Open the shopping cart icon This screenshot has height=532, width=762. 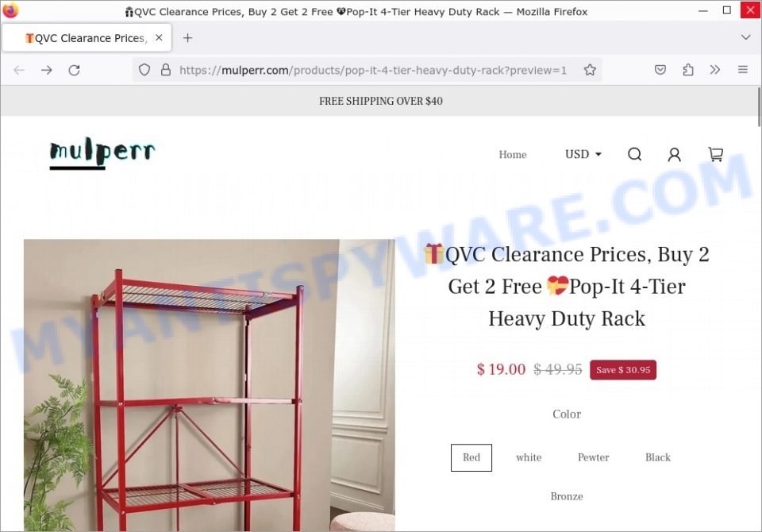(715, 155)
